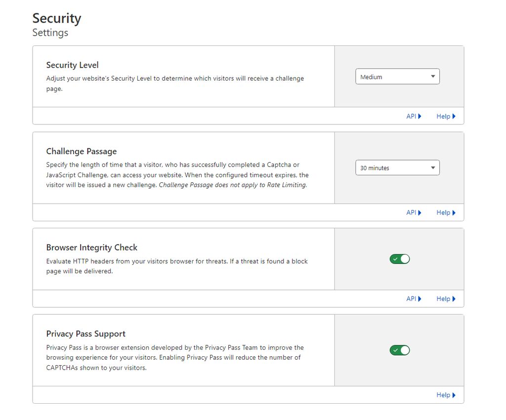Turn off Privacy Pass Support
This screenshot has width=506, height=420.
click(x=399, y=350)
